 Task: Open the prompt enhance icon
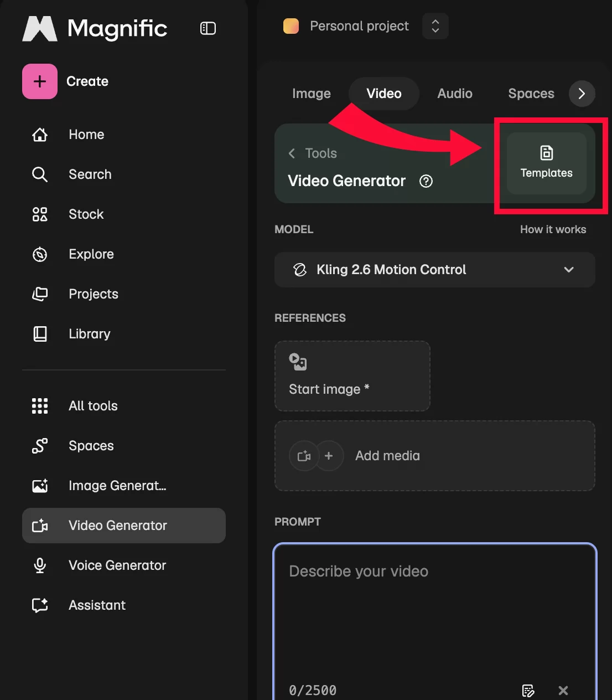[528, 691]
